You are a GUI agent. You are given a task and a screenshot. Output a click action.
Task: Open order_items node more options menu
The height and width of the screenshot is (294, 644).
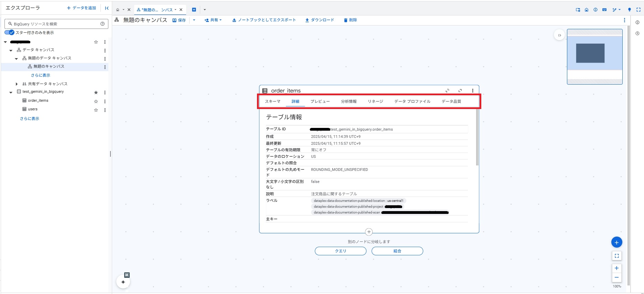(x=473, y=90)
